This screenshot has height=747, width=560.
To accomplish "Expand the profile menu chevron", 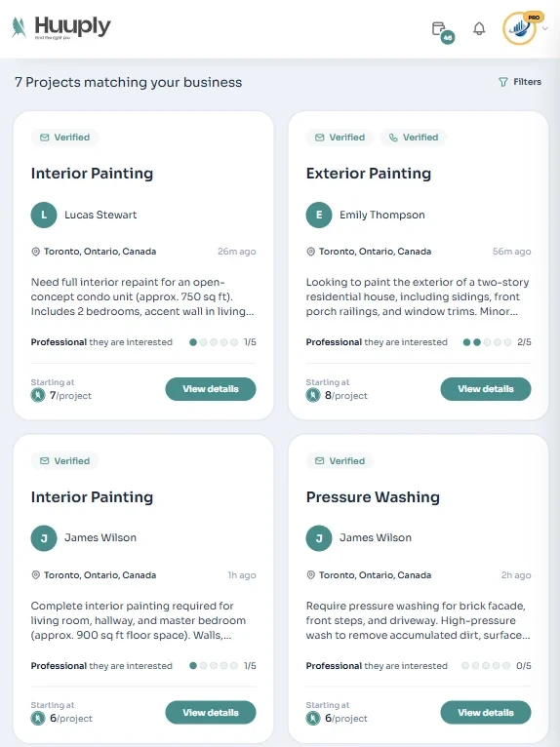I will point(545,28).
